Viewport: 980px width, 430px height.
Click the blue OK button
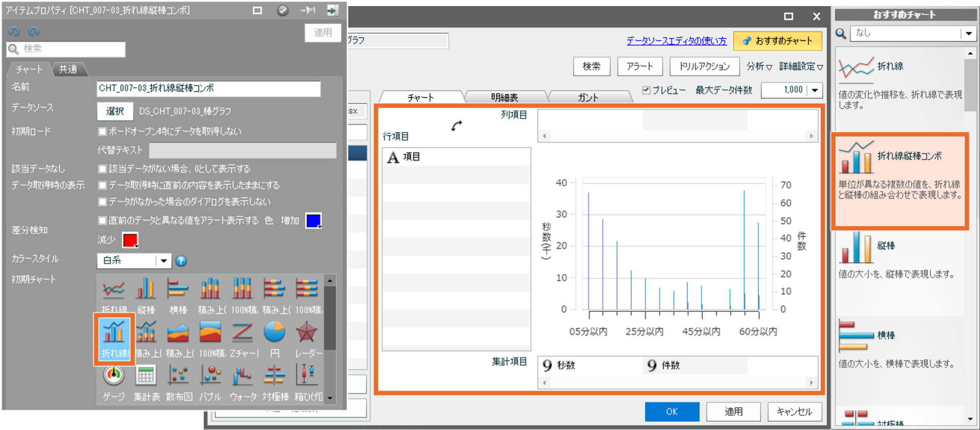point(672,412)
